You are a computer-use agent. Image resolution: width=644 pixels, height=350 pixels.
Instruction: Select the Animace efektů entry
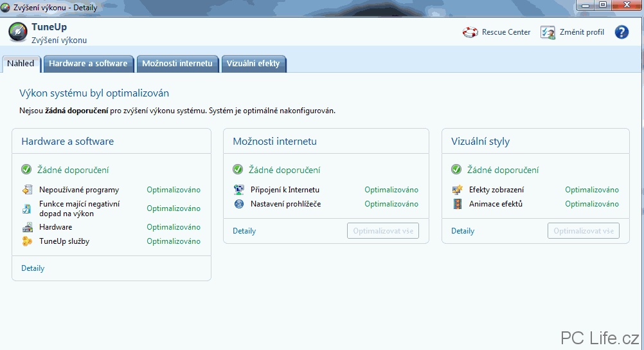496,203
